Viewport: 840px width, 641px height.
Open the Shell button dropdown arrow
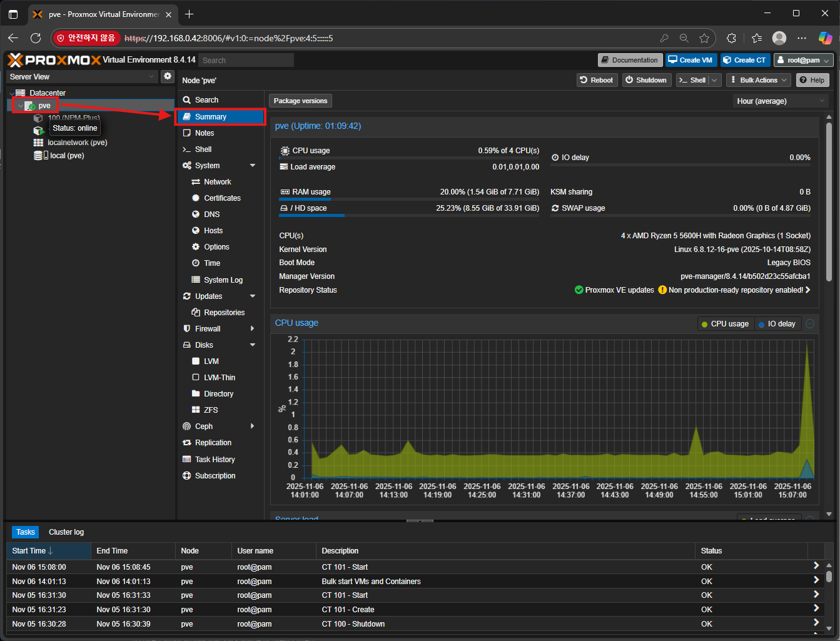(x=714, y=80)
